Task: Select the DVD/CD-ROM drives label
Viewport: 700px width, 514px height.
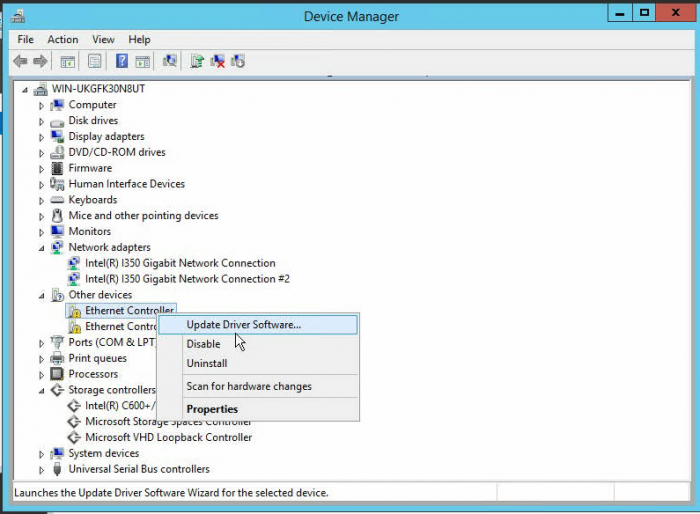Action: [x=117, y=152]
